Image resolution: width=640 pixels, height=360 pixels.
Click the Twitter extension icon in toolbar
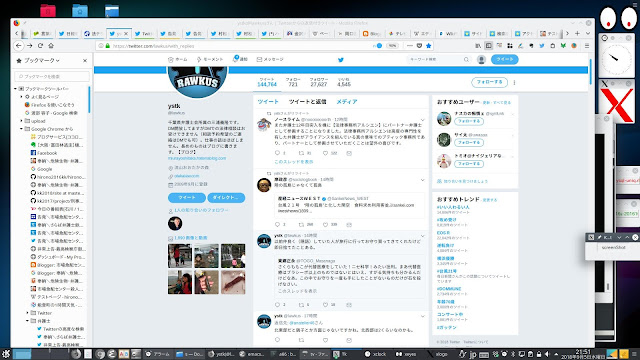pos(542,46)
